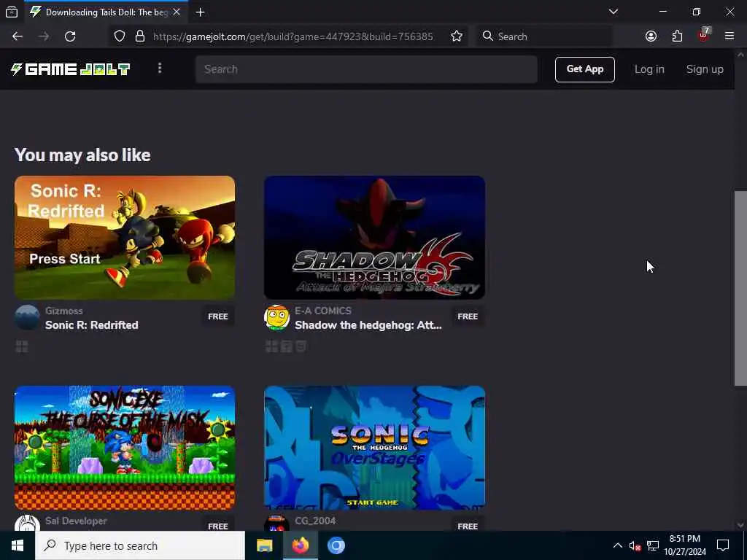747x560 pixels.
Task: Click the Firefox taskbar icon
Action: coord(301,545)
